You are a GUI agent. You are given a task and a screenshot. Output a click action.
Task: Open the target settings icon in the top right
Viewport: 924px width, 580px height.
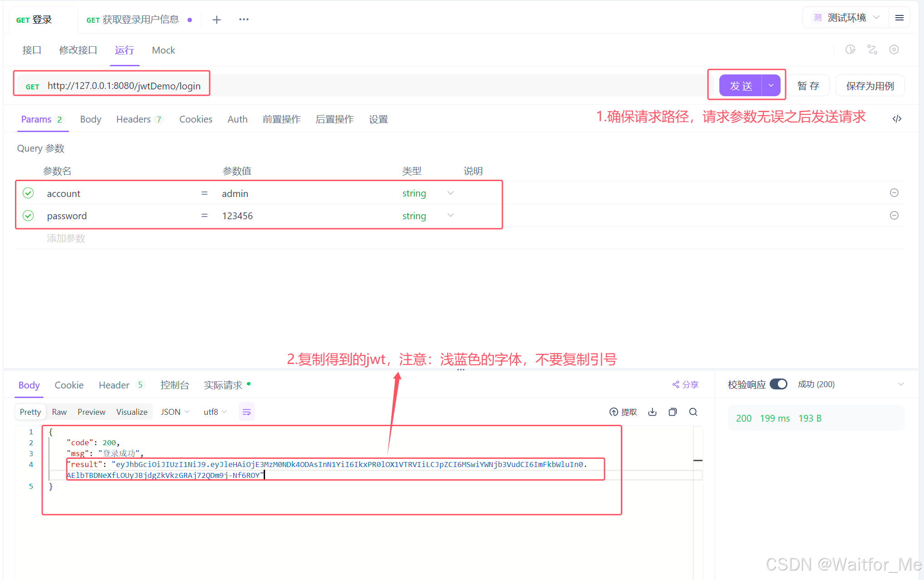(894, 50)
